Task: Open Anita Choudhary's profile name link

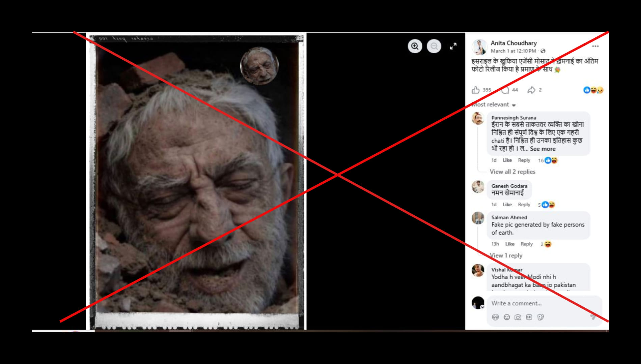Action: 513,43
